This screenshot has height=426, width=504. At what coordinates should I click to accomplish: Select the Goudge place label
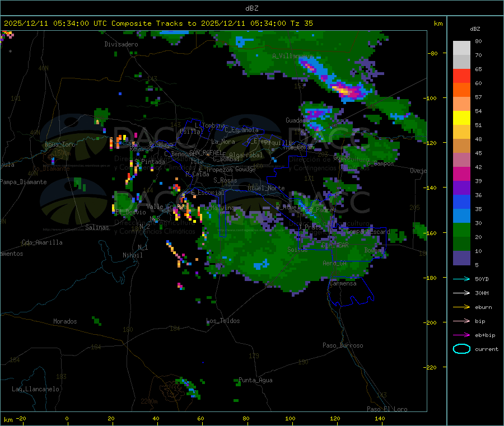click(245, 169)
